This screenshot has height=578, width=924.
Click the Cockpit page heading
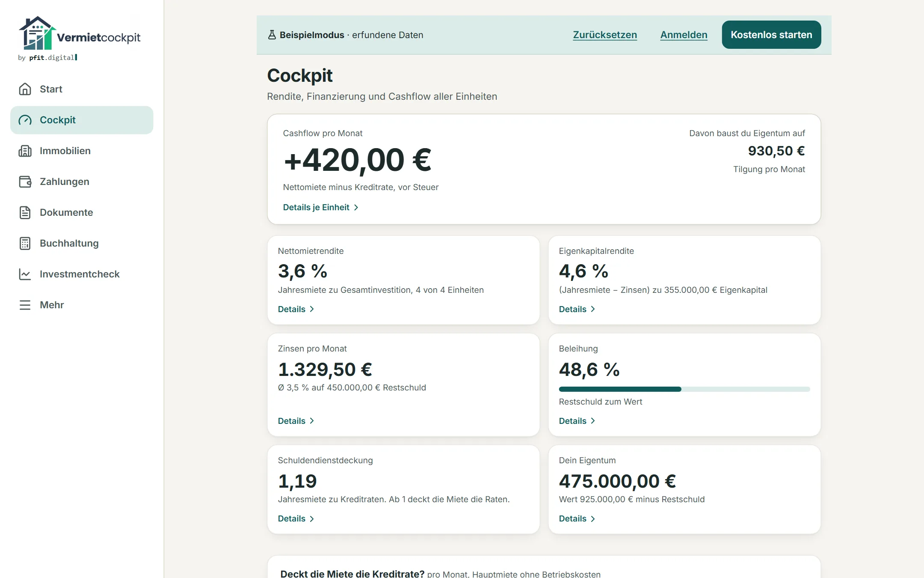299,76
